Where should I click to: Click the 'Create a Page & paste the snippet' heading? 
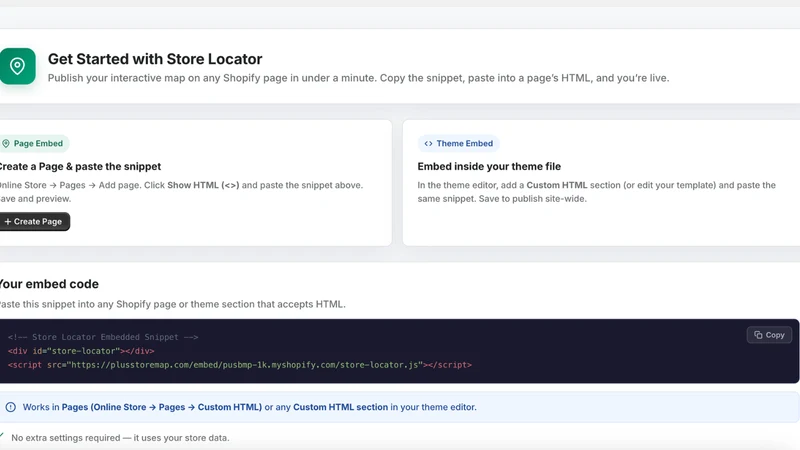tap(80, 166)
